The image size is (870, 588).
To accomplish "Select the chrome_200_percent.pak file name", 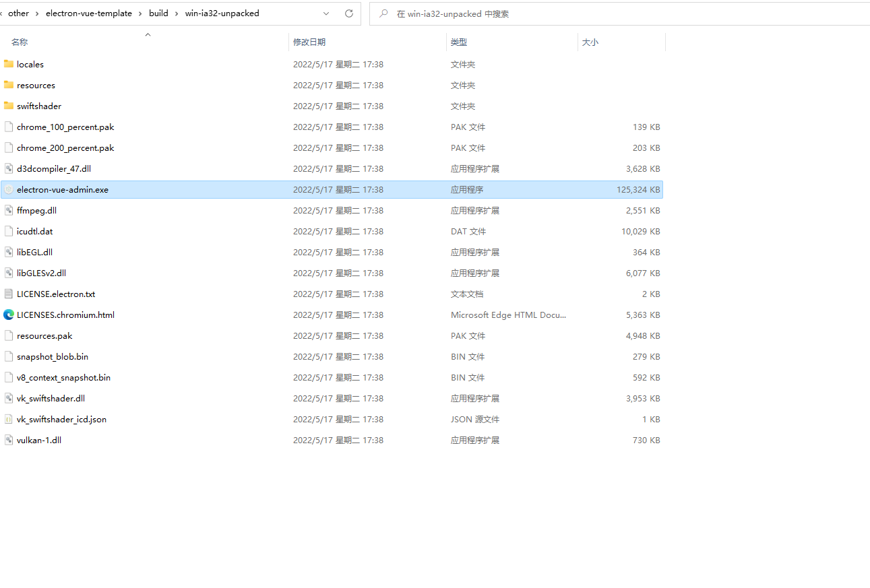I will pos(65,148).
